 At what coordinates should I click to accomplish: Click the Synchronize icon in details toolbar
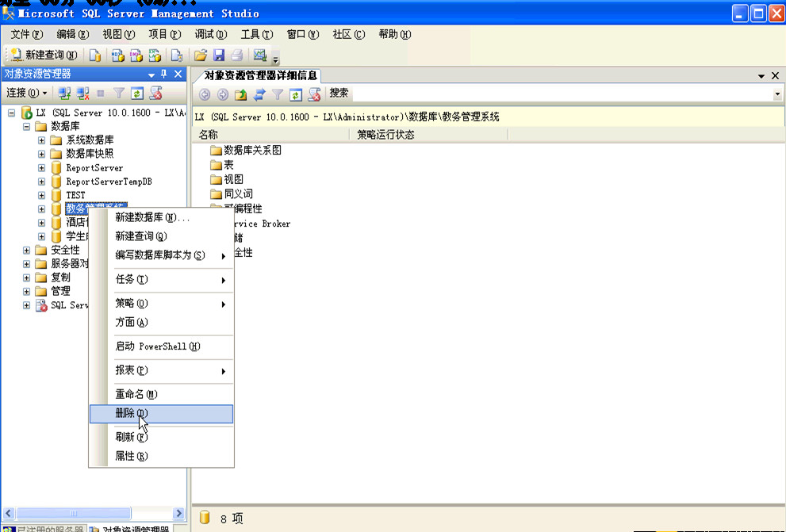point(259,94)
